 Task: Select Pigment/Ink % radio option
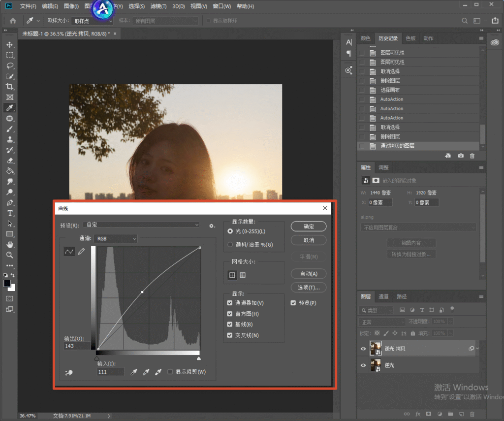(x=230, y=245)
